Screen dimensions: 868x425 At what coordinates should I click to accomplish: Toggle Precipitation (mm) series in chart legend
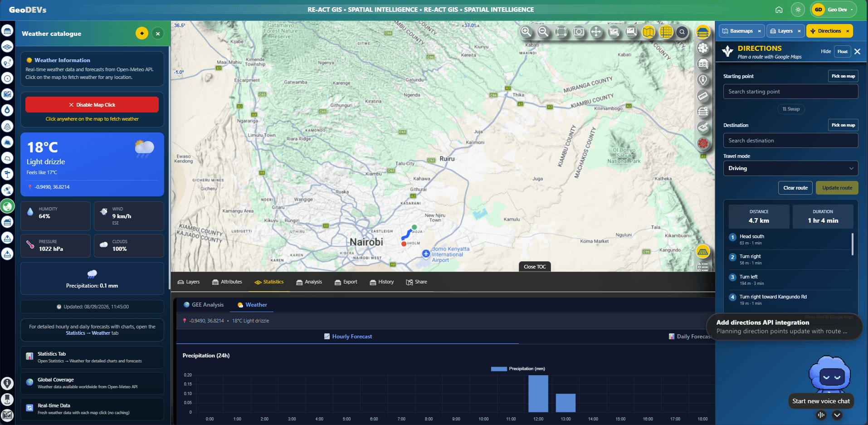(x=518, y=369)
